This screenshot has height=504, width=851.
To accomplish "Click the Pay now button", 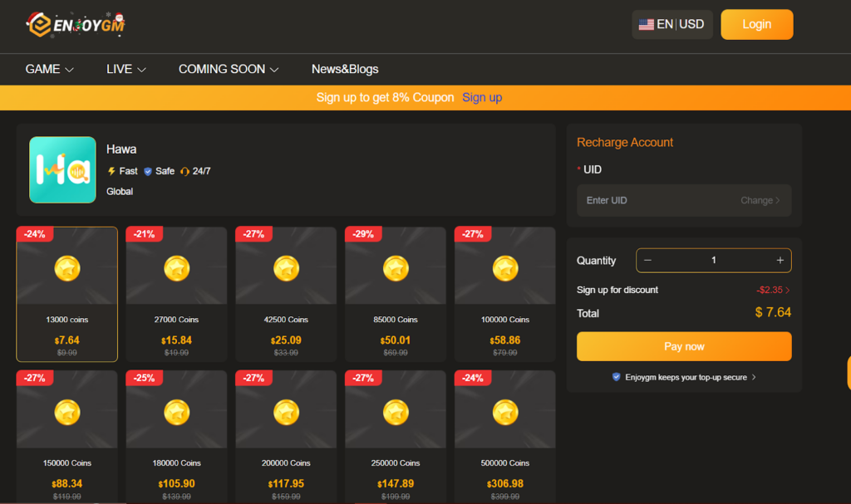I will pyautogui.click(x=684, y=346).
